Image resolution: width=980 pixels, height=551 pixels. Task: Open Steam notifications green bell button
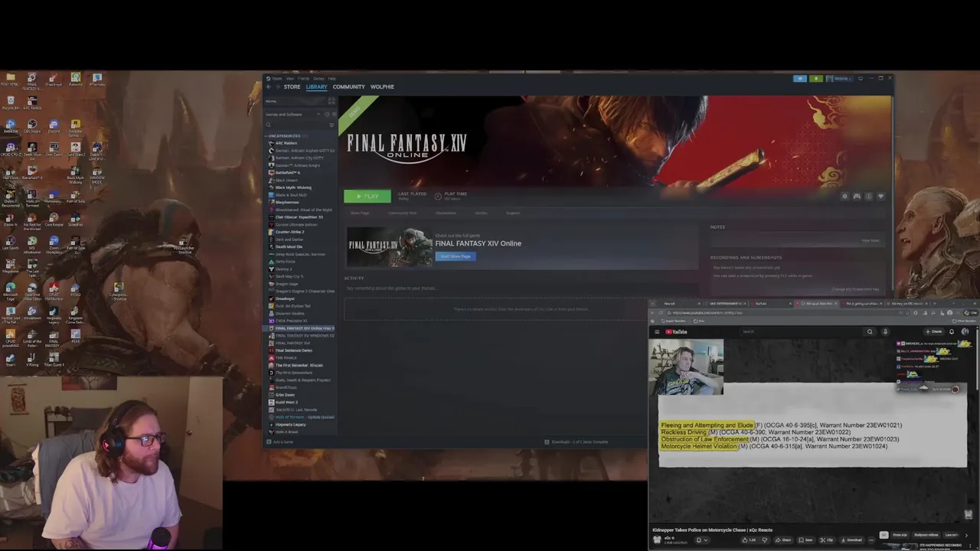(816, 78)
